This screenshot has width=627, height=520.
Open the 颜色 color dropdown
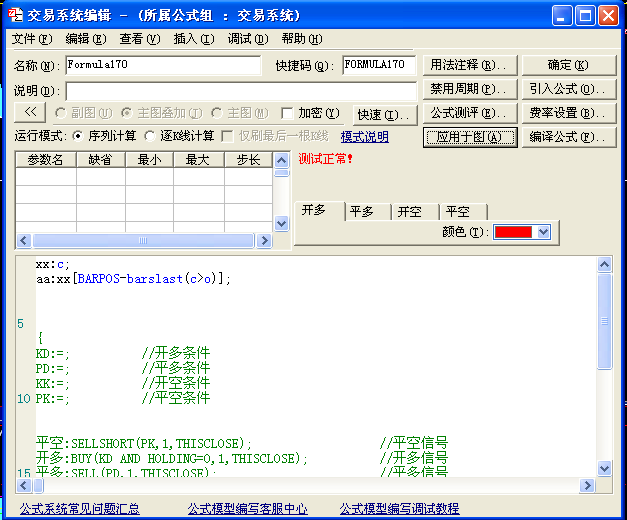coord(543,232)
